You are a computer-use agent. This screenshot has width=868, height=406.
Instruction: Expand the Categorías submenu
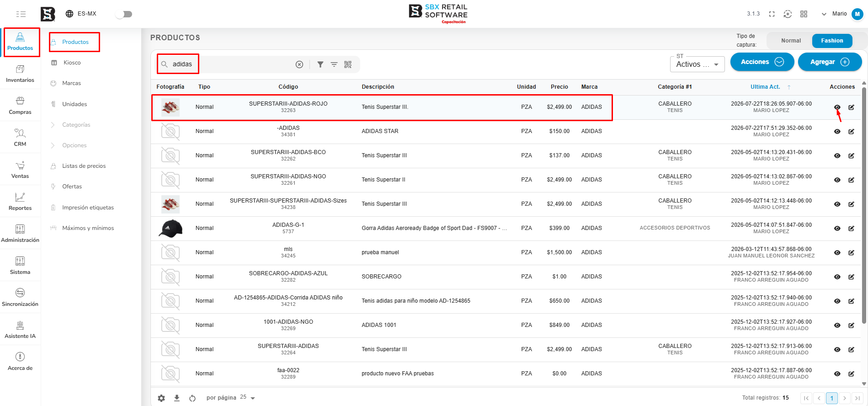click(x=76, y=125)
